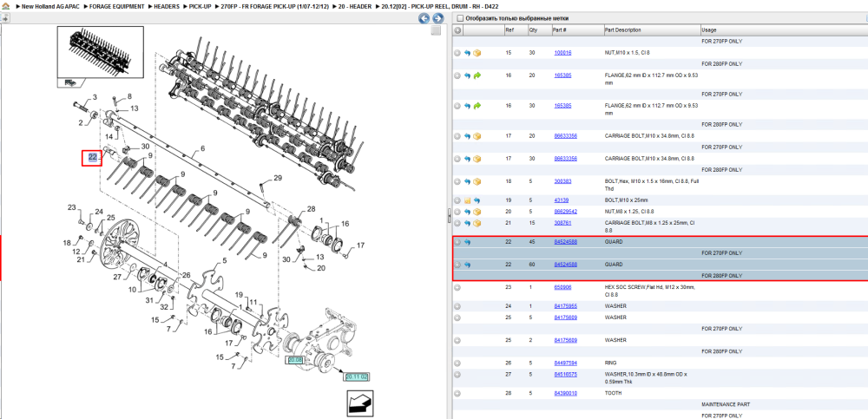Screen dimensions: 868x419
Task: Open part number link 84390010
Action: point(566,393)
